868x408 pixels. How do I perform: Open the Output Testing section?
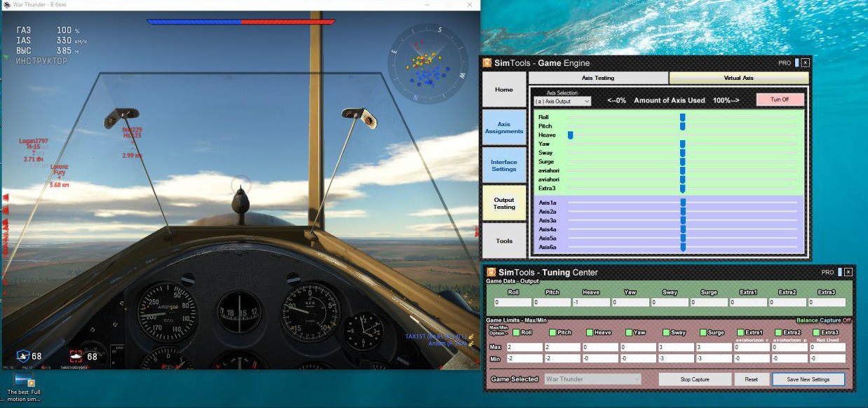coord(504,203)
